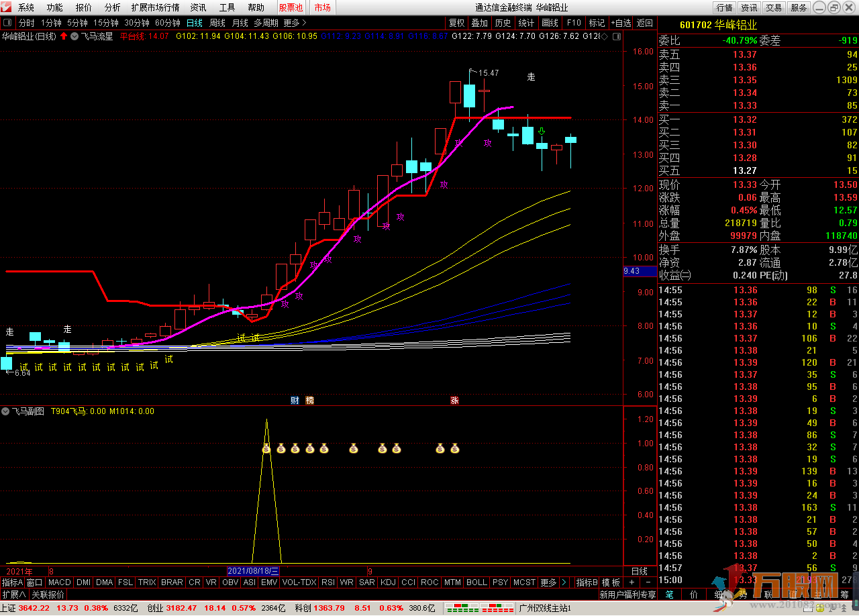Viewport: 859px width, 616px height.
Task: Click the first money bag icon in sub-chart
Action: point(266,448)
